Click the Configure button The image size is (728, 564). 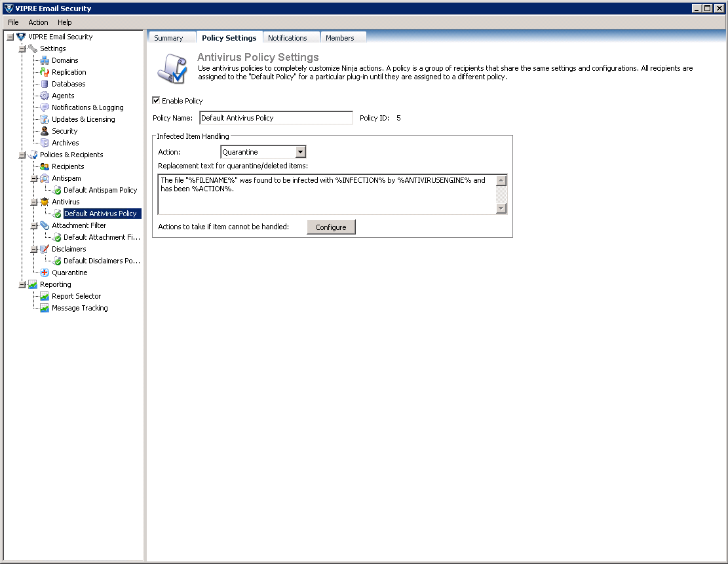click(x=331, y=227)
